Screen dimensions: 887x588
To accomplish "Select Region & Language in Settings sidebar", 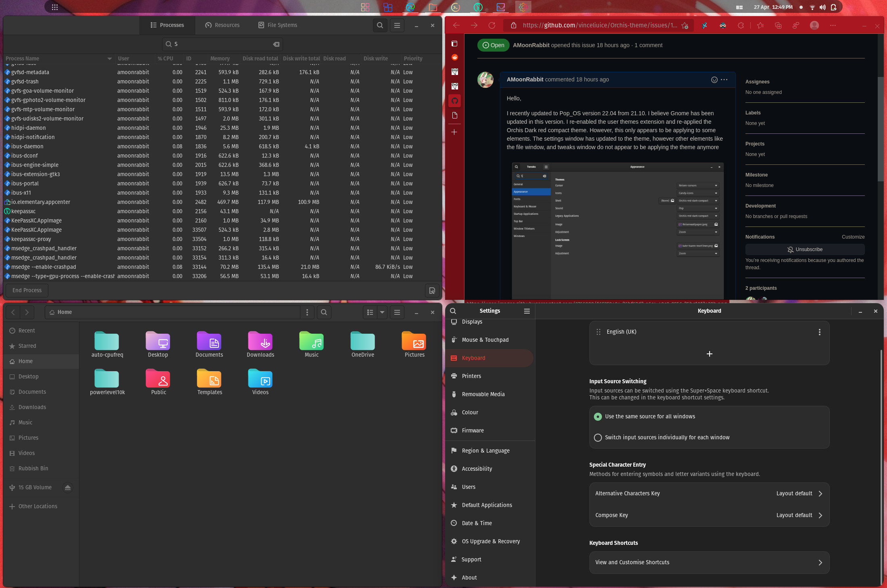I will [485, 451].
